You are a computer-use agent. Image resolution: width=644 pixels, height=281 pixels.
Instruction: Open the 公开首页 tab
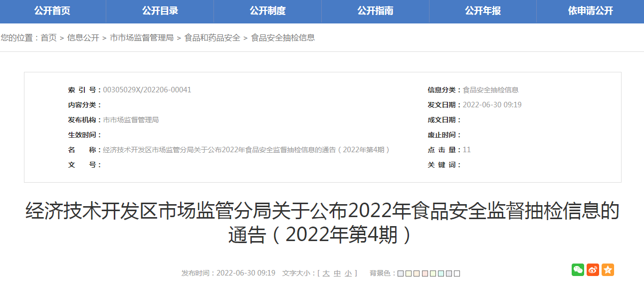(52, 11)
